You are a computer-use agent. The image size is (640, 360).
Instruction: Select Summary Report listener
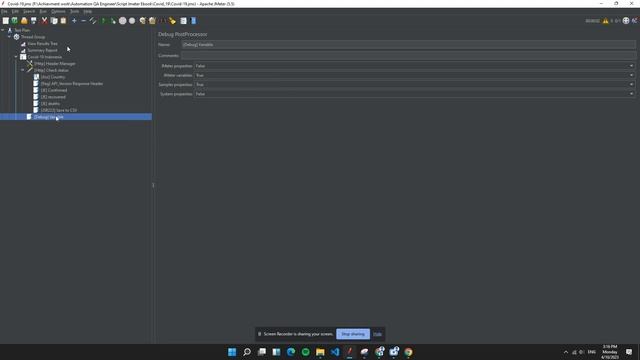42,50
